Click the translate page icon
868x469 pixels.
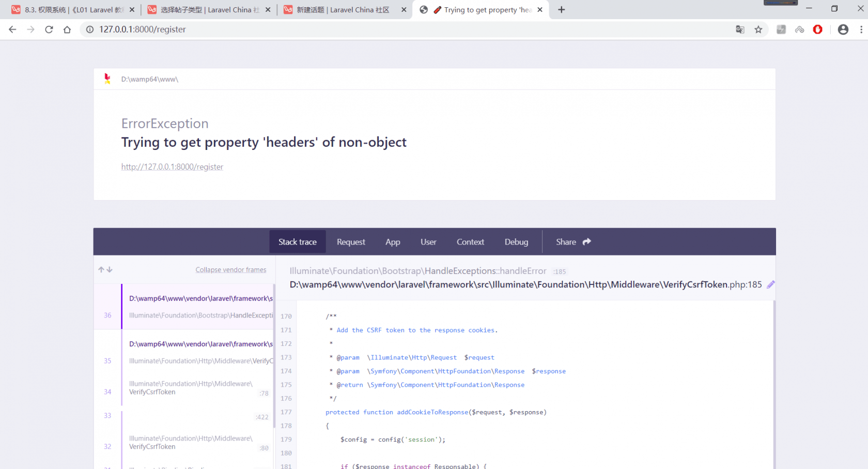pos(740,29)
